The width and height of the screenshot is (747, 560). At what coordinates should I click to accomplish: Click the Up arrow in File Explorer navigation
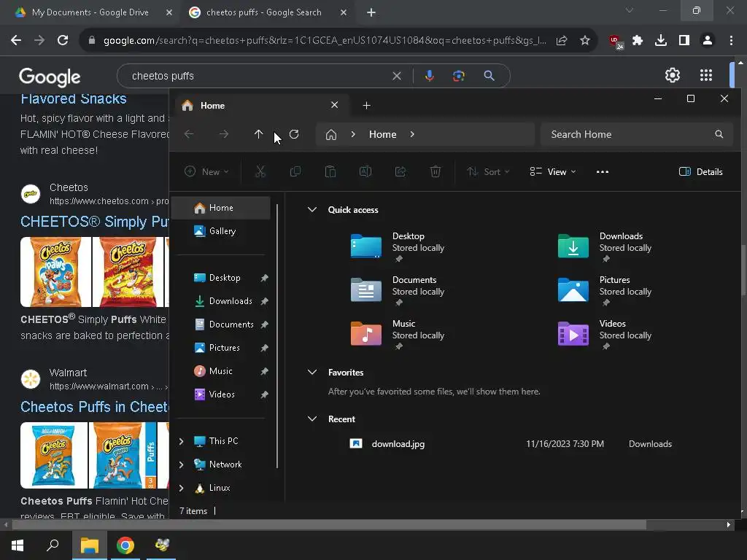(259, 134)
